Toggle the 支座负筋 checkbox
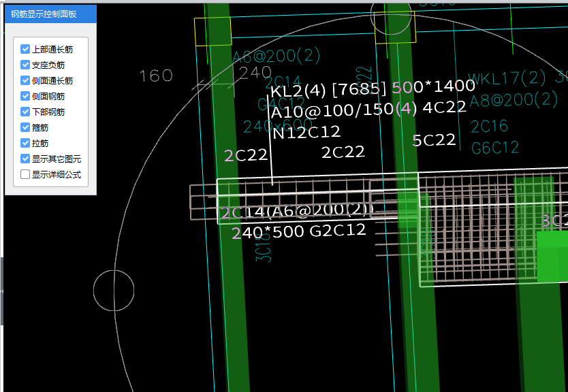This screenshot has height=392, width=568. pos(25,65)
